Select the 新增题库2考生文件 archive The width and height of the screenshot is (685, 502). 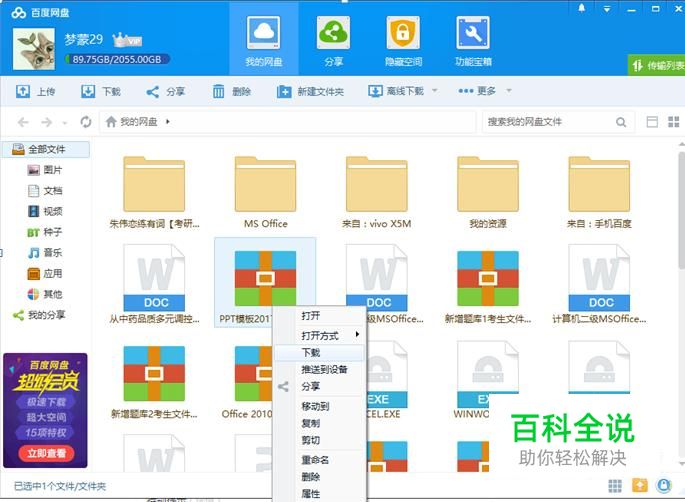tap(154, 381)
